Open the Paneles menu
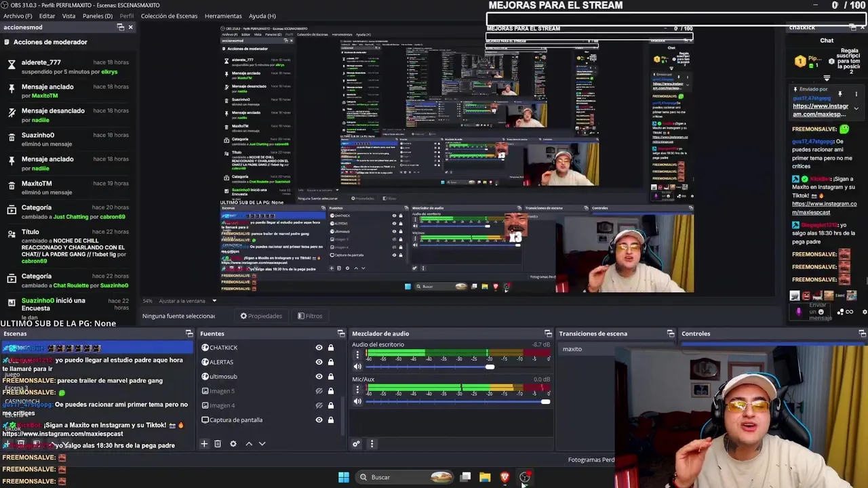868x488 pixels. (x=98, y=16)
